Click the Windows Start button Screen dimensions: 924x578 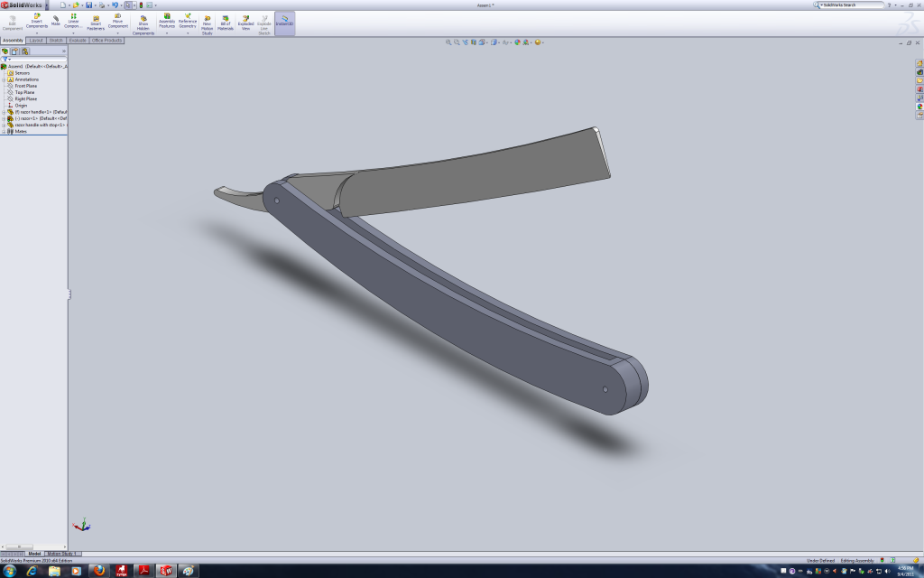point(9,571)
